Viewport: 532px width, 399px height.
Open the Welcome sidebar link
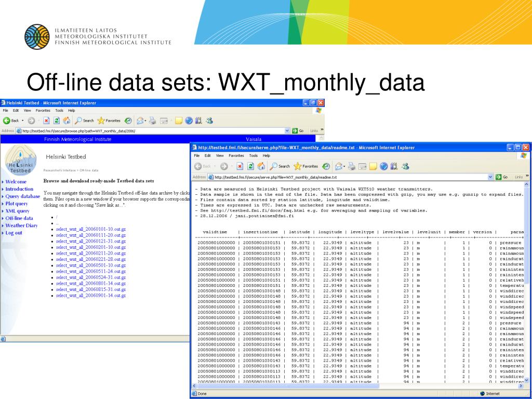point(16,182)
